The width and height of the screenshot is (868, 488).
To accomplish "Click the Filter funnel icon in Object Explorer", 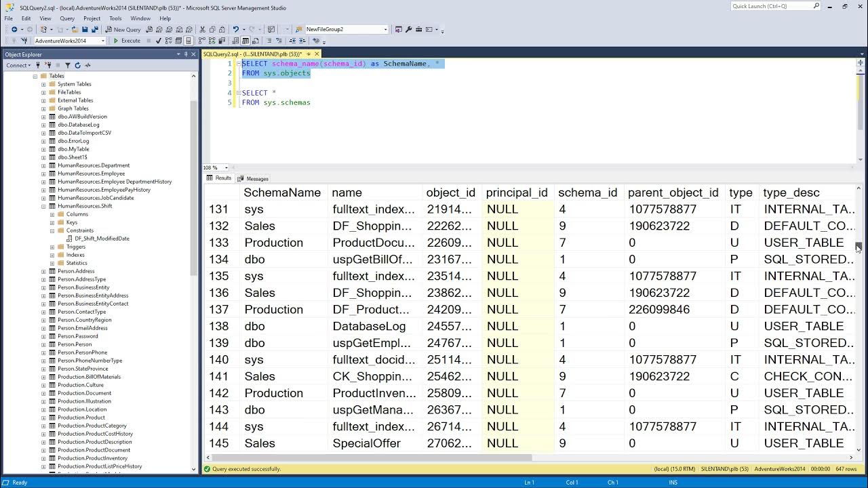I will [x=68, y=65].
